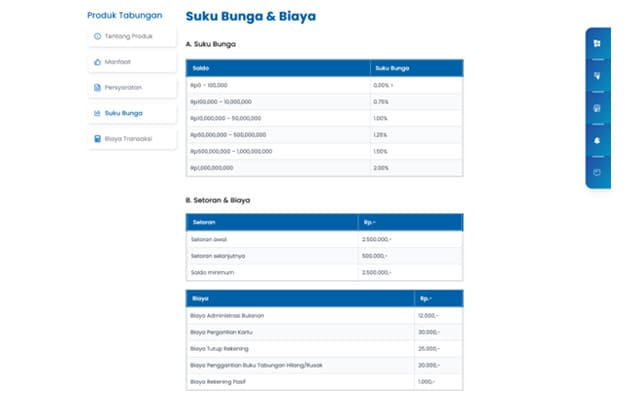Click the document icon beside Persyaratan
This screenshot has height=416, width=624.
click(97, 87)
